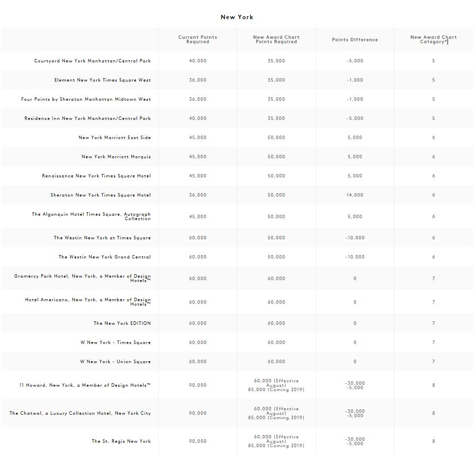This screenshot has width=476, height=457.
Task: Select Courtyard New York Manhattan/Central Park row name
Action: coord(92,61)
